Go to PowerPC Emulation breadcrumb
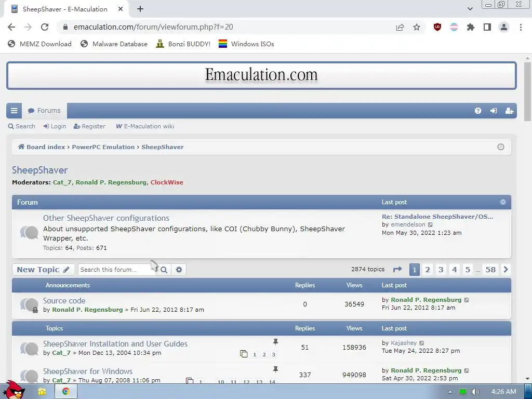 tap(103, 147)
